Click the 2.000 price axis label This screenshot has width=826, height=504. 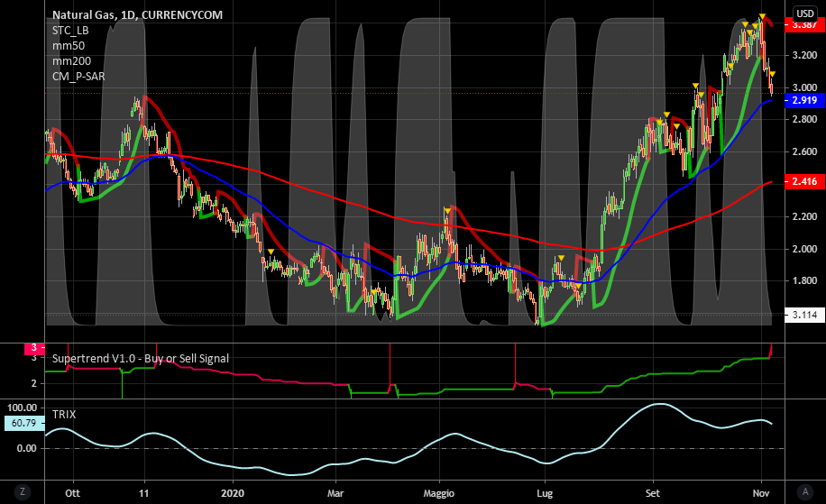(804, 249)
